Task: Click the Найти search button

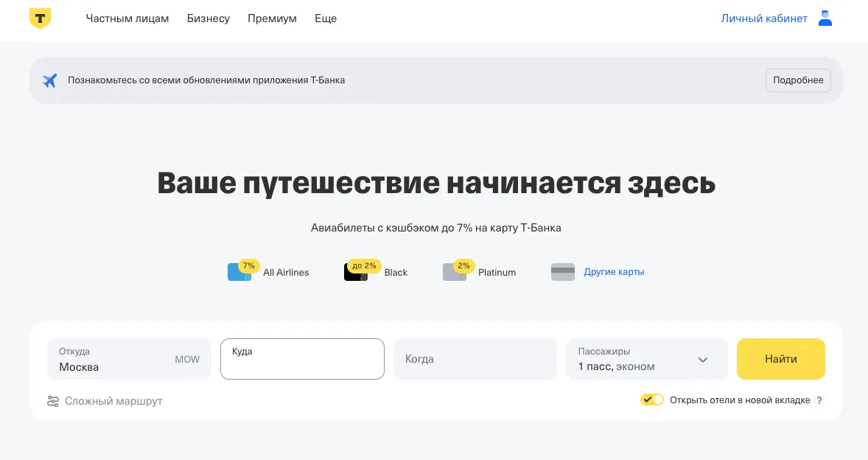Action: (780, 359)
